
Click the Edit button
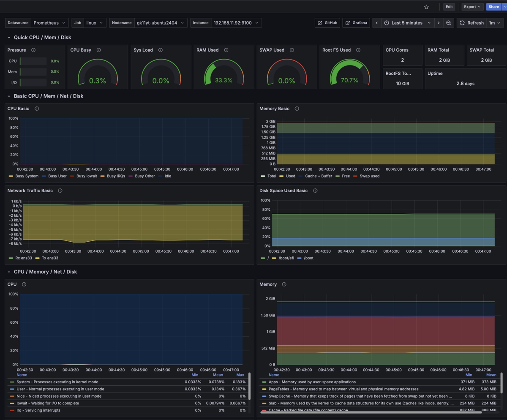tap(449, 7)
